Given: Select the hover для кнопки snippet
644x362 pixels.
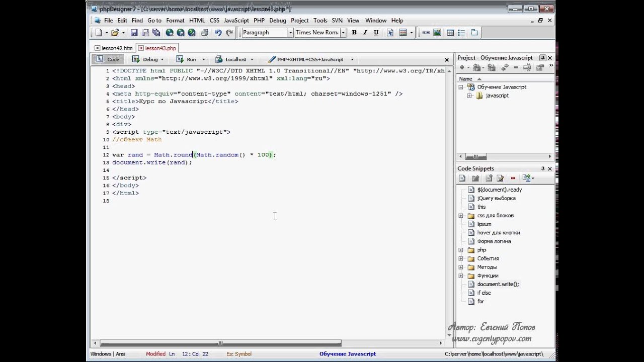Looking at the screenshot, I should point(499,233).
